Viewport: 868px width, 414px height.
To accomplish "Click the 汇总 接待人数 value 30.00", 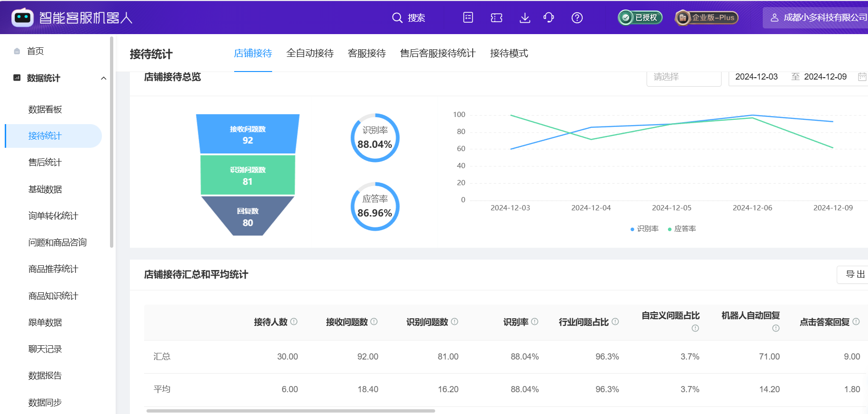I will coord(287,357).
